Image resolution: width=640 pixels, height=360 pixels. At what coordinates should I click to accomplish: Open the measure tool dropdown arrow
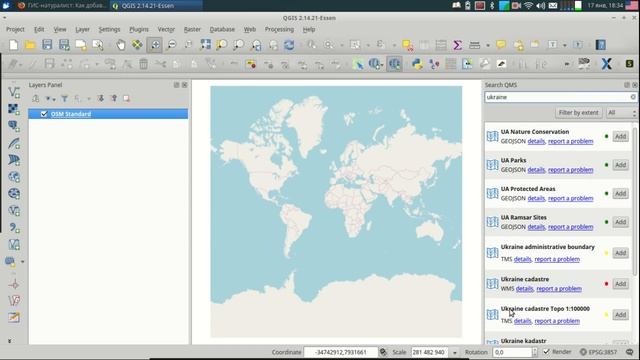[487, 45]
